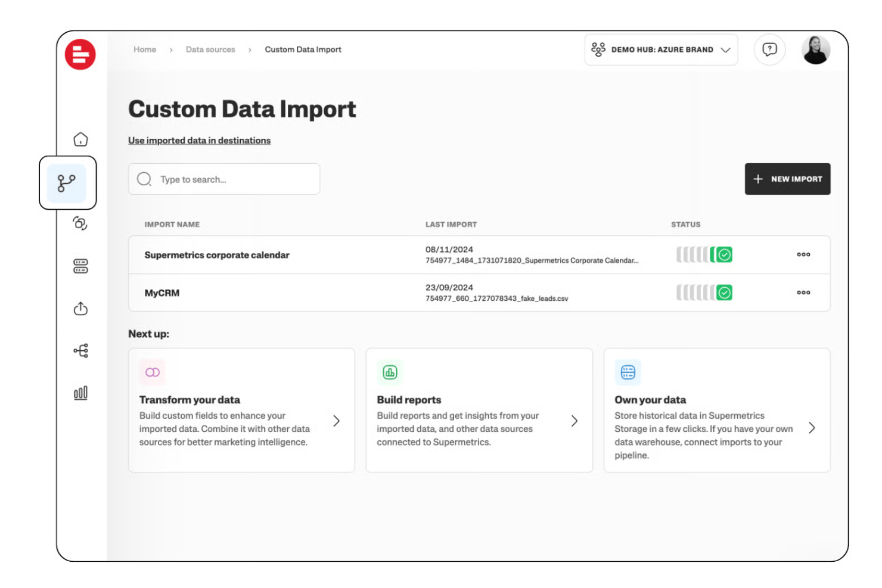
Task: Open the Home icon in sidebar
Action: tap(80, 139)
